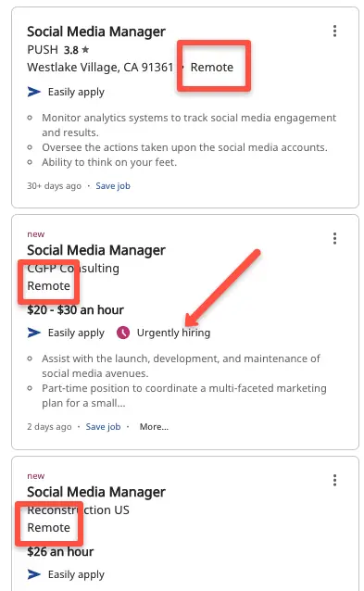This screenshot has height=591, width=364.
Task: Open CGFP Consulting Social Media Manager title
Action: pos(96,250)
